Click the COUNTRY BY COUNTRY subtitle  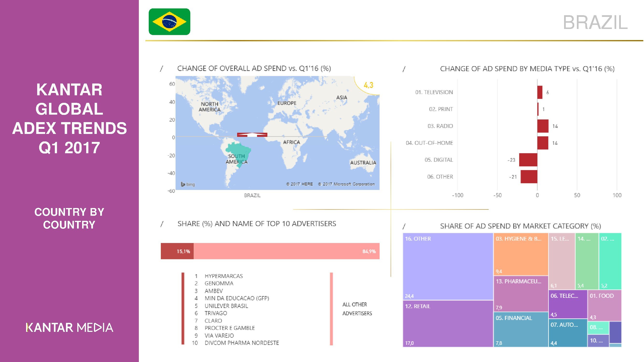pos(69,218)
